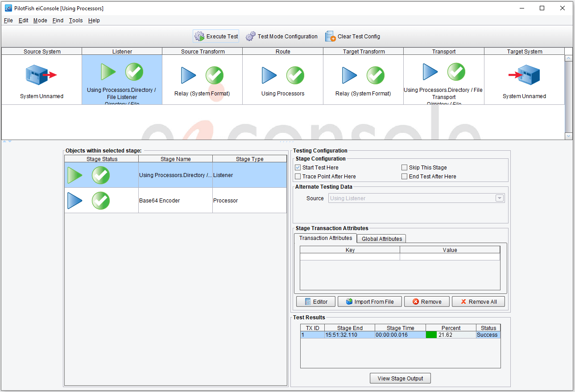The image size is (575, 392).
Task: Click the Using Processors route label
Action: [283, 94]
